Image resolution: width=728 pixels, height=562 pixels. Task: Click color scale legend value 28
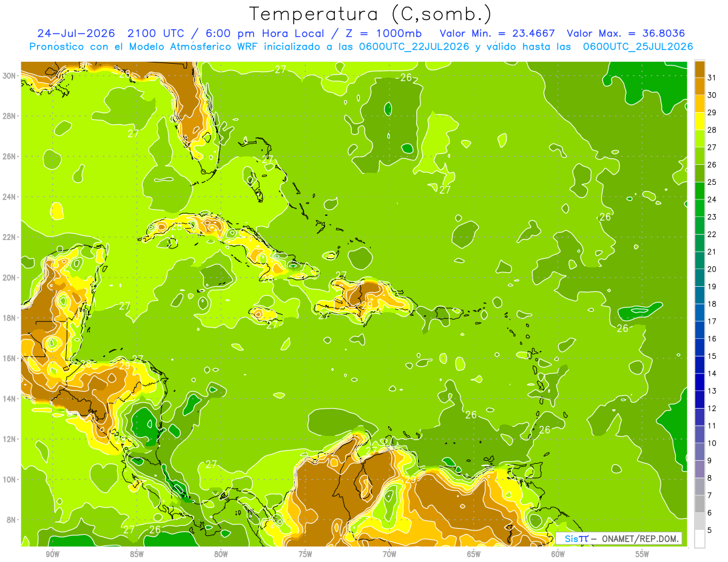[x=712, y=130]
